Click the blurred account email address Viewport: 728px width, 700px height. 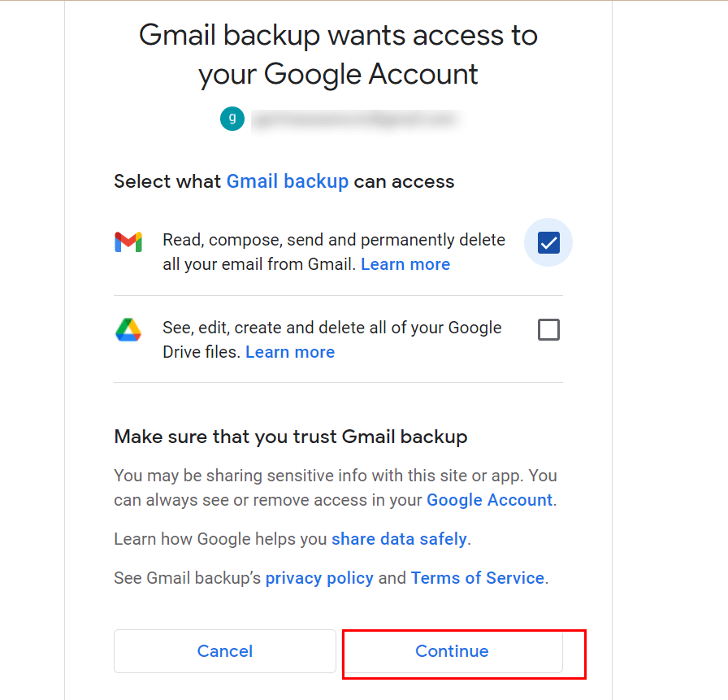click(355, 120)
